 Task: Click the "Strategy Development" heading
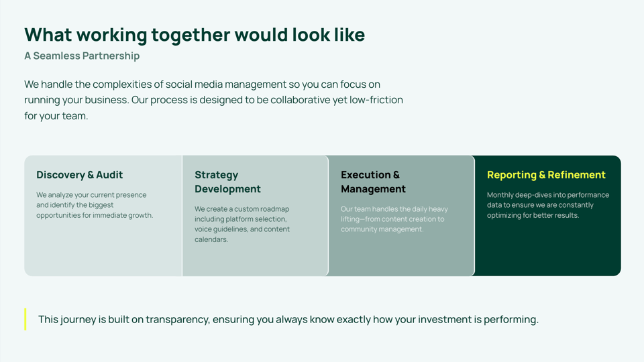227,182
